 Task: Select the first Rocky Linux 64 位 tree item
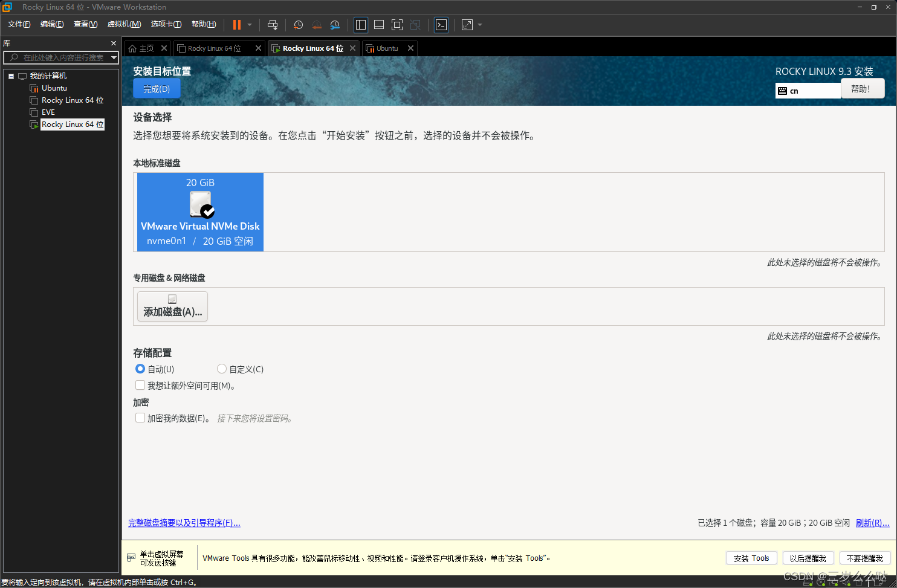[x=72, y=100]
